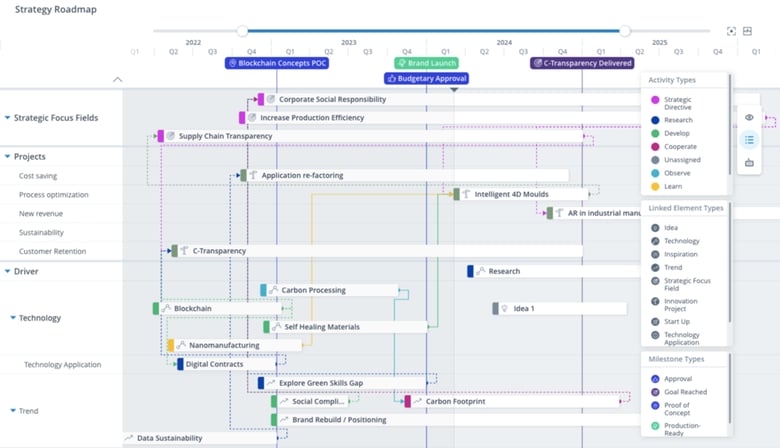Click the Social Compli... trend bar
The width and height of the screenshot is (780, 448).
(x=309, y=402)
